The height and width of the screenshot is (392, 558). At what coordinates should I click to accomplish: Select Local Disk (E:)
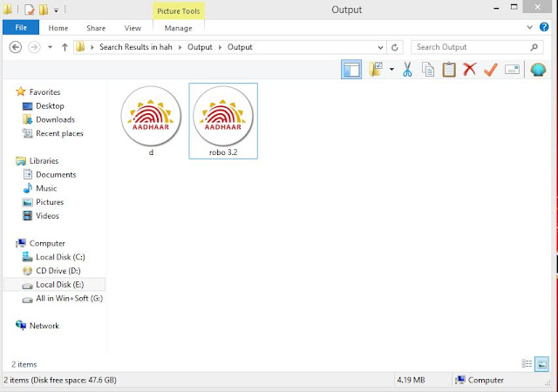[54, 285]
